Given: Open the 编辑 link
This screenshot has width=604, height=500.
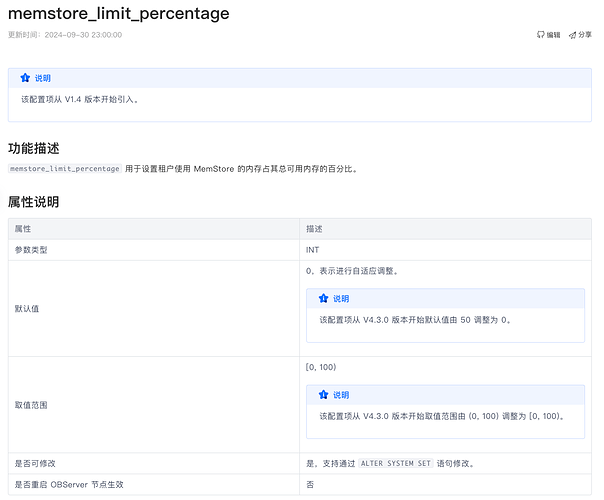Looking at the screenshot, I should 549,35.
